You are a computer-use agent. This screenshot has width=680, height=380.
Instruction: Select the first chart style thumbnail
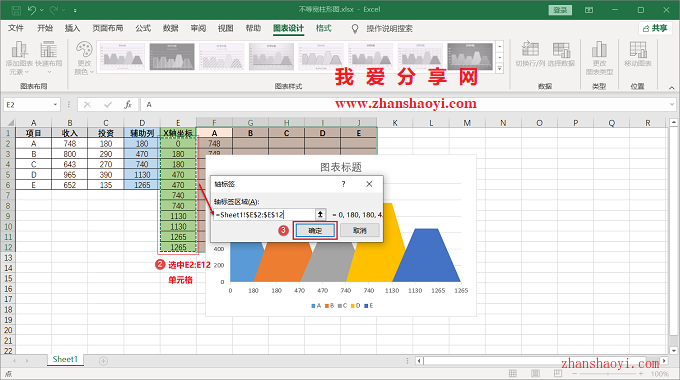123,56
